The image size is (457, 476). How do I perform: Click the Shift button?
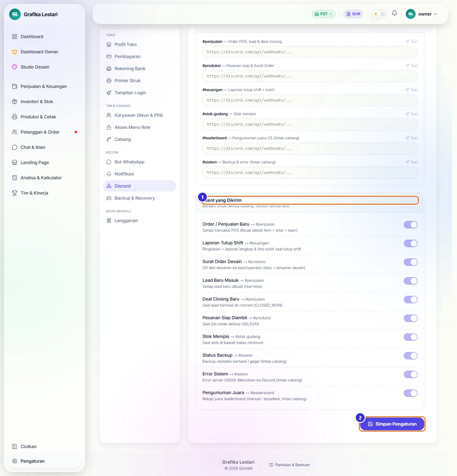click(x=353, y=14)
